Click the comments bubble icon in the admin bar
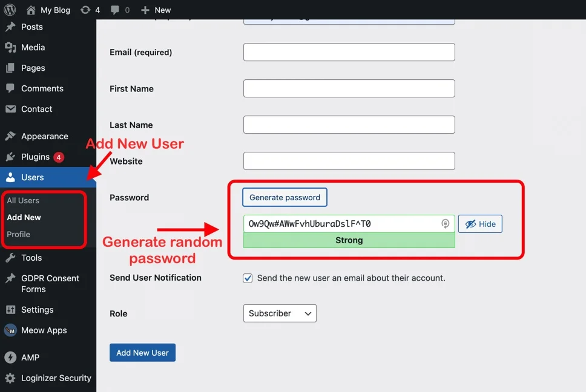 coord(114,10)
